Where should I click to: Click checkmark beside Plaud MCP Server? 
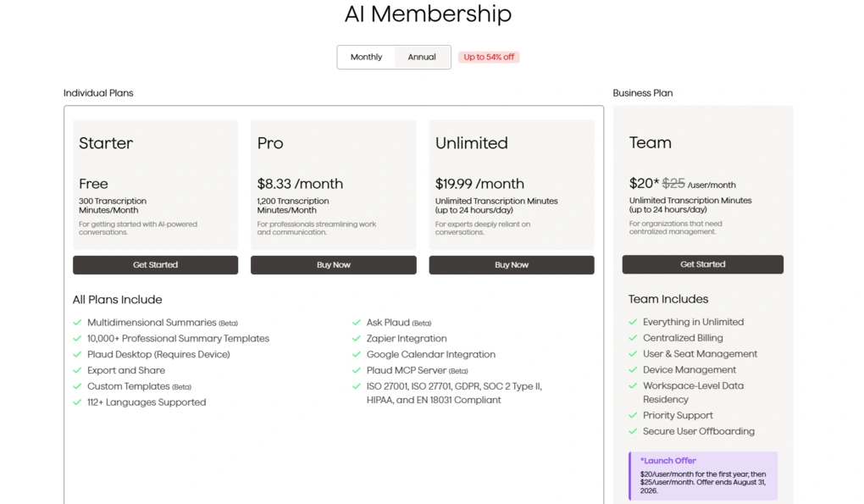(x=357, y=371)
